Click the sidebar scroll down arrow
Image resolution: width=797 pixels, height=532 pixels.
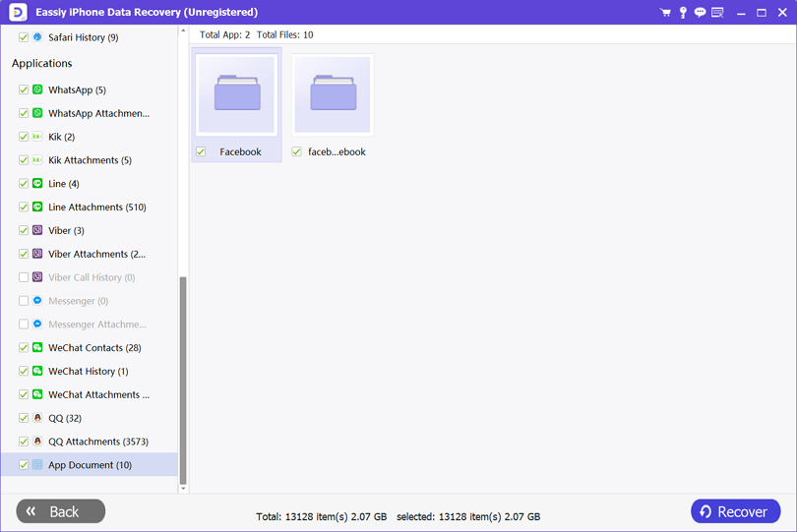click(183, 489)
